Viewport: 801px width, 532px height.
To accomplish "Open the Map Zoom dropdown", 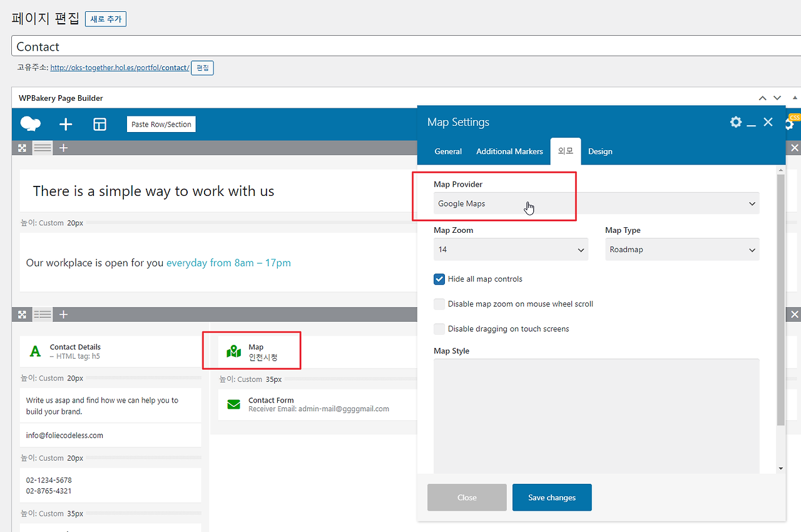I will [511, 249].
